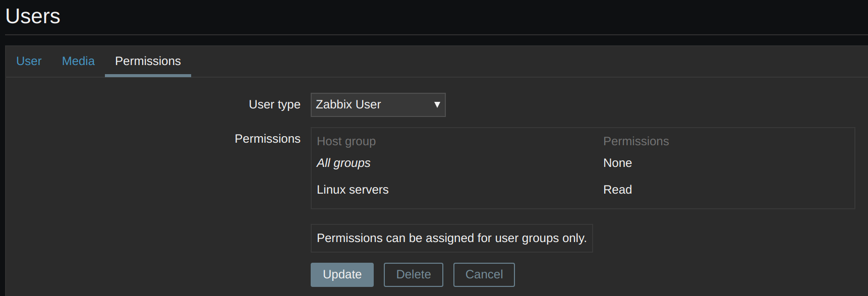Select the All groups row entry

[343, 163]
